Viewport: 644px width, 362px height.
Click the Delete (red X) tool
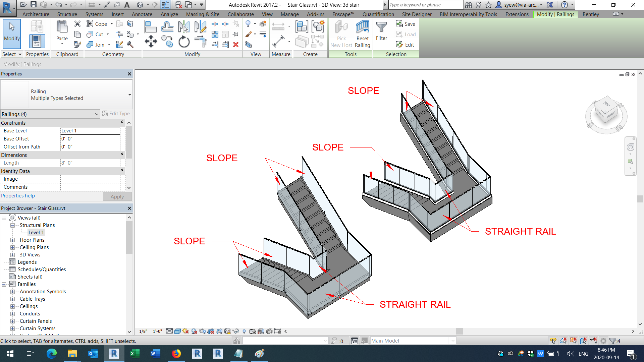point(236,45)
